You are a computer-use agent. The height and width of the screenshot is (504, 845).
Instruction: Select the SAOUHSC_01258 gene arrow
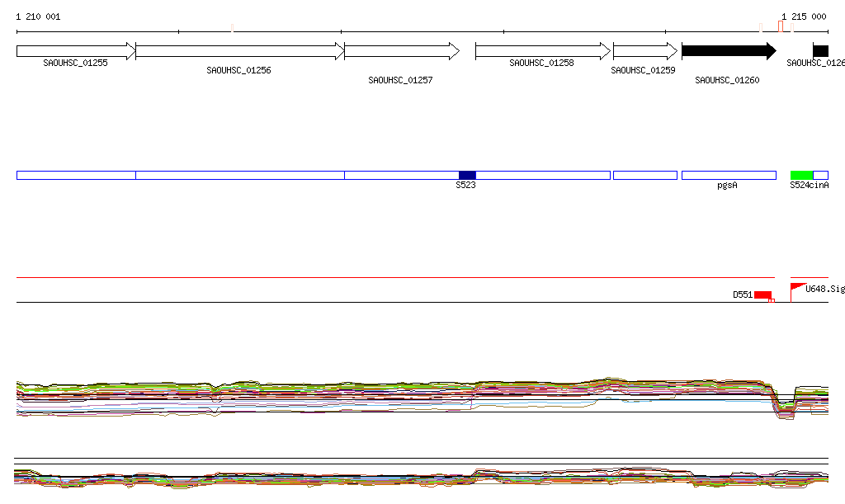[541, 51]
